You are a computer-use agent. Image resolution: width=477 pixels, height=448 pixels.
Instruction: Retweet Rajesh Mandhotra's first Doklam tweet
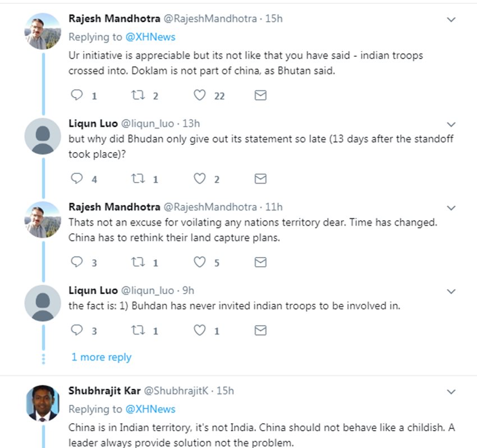point(138,95)
